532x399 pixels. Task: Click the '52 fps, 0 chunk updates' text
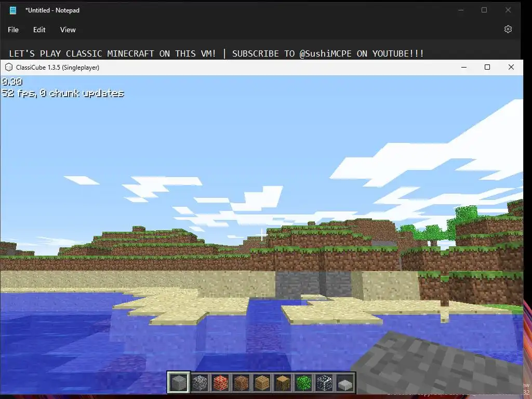pyautogui.click(x=63, y=94)
